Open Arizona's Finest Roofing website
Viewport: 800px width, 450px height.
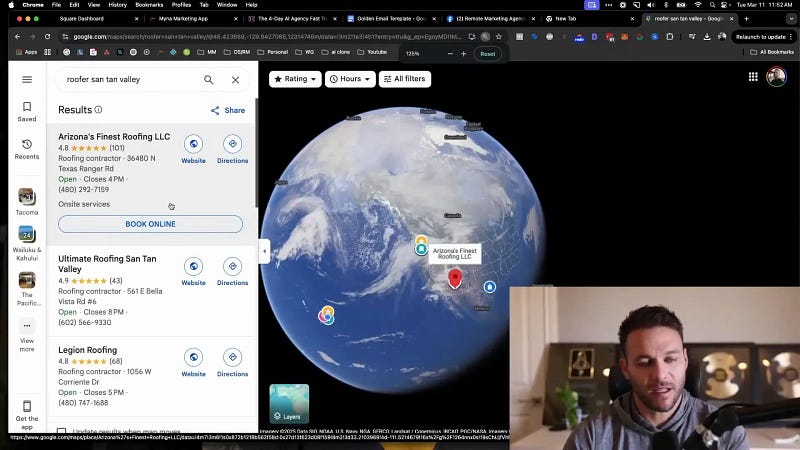coord(193,149)
